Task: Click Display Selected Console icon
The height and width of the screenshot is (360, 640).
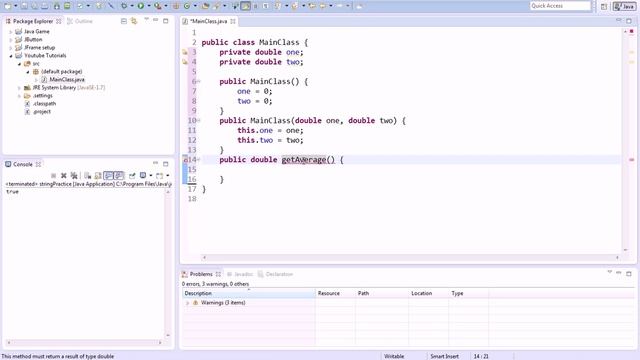Action: tap(143, 176)
